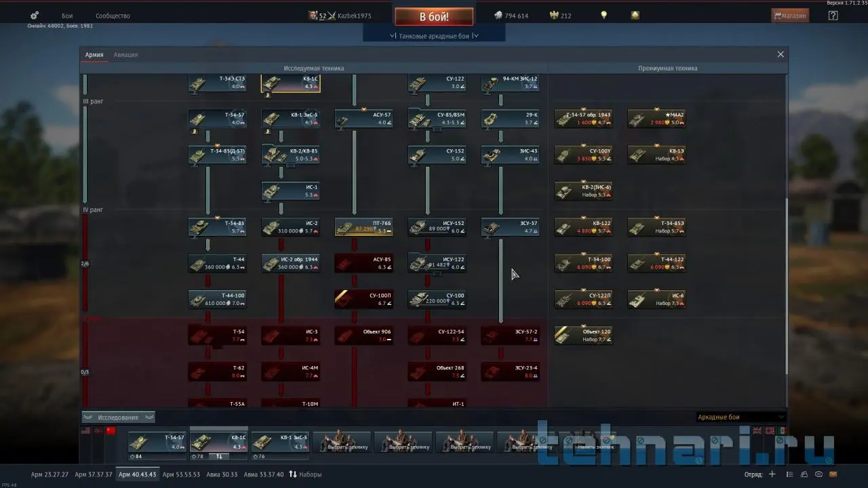868x488 pixels.
Task: Open the Наборы presets list
Action: 305,474
